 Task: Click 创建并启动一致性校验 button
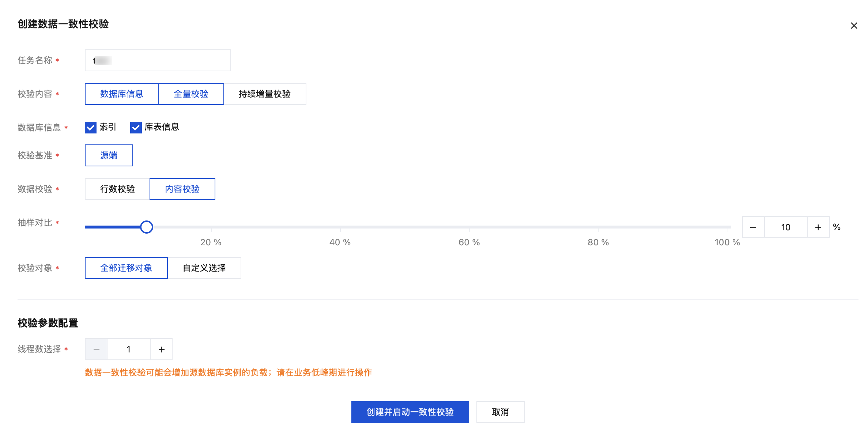coord(410,412)
